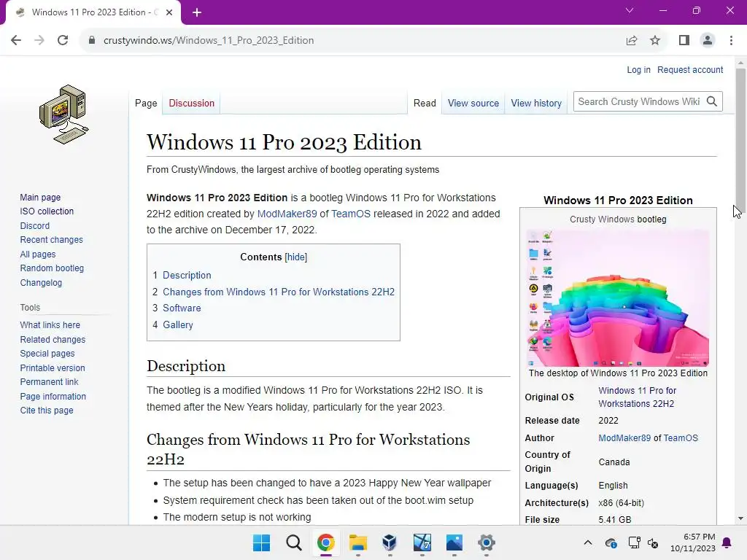747x560 pixels.
Task: Click the Log in link
Action: 638,69
